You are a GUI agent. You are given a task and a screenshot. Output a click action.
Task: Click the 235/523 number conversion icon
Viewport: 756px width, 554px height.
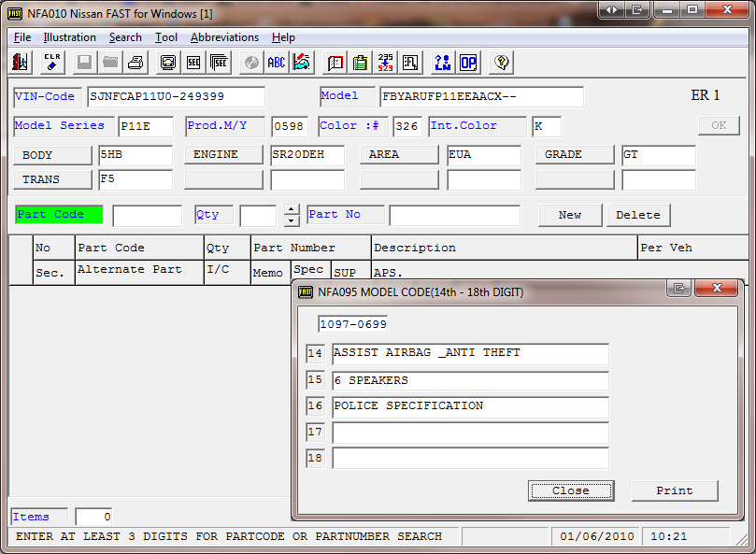tap(385, 63)
